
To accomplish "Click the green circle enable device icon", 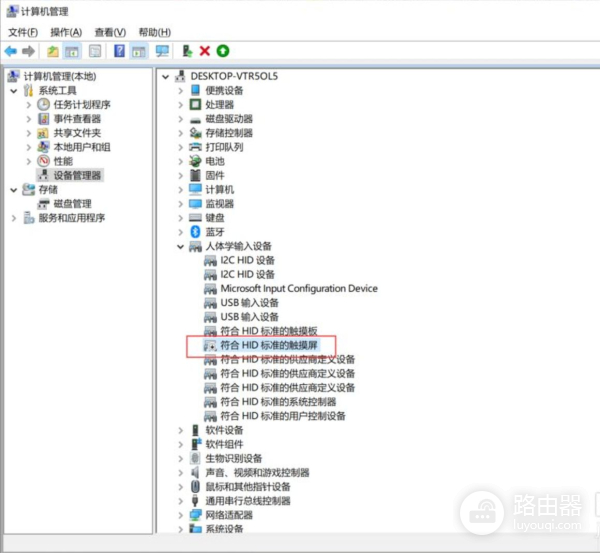I will [223, 51].
